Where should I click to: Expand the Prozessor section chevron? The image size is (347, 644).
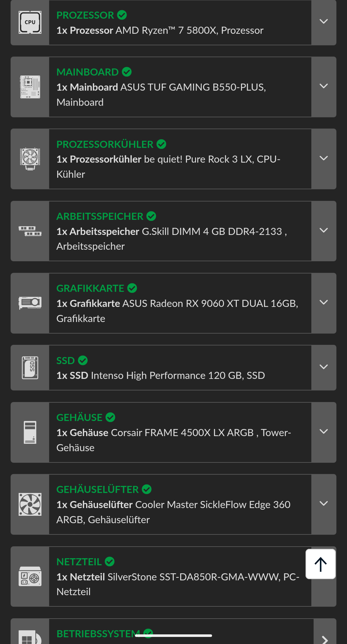coord(324,22)
